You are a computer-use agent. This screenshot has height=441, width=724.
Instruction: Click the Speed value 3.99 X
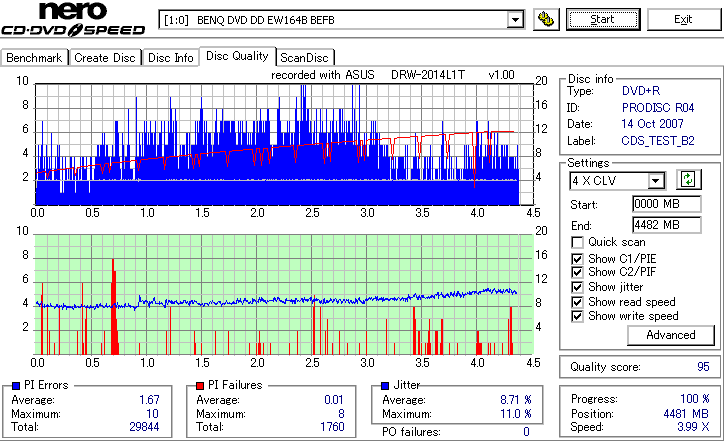pyautogui.click(x=693, y=427)
